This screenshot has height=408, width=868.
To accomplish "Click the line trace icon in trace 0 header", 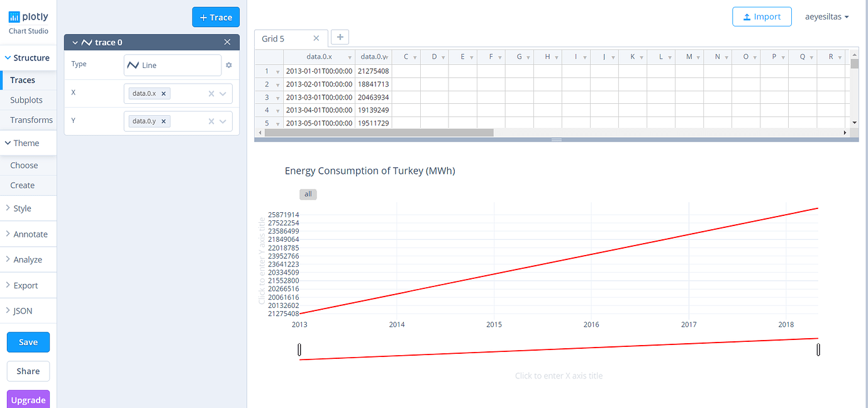I will pyautogui.click(x=87, y=42).
